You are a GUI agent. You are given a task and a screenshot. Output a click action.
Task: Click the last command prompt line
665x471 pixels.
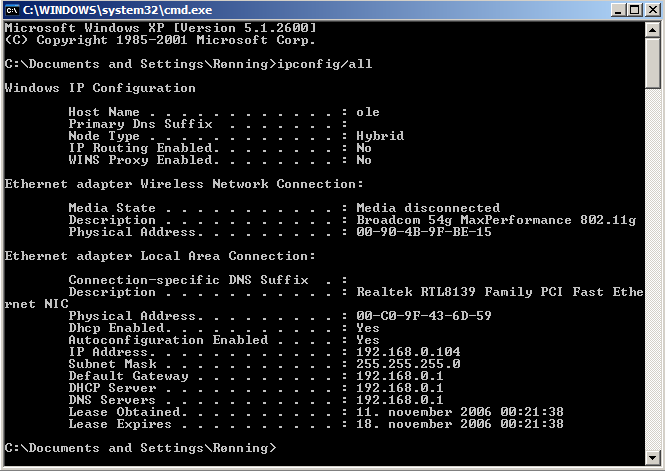[x=140, y=448]
